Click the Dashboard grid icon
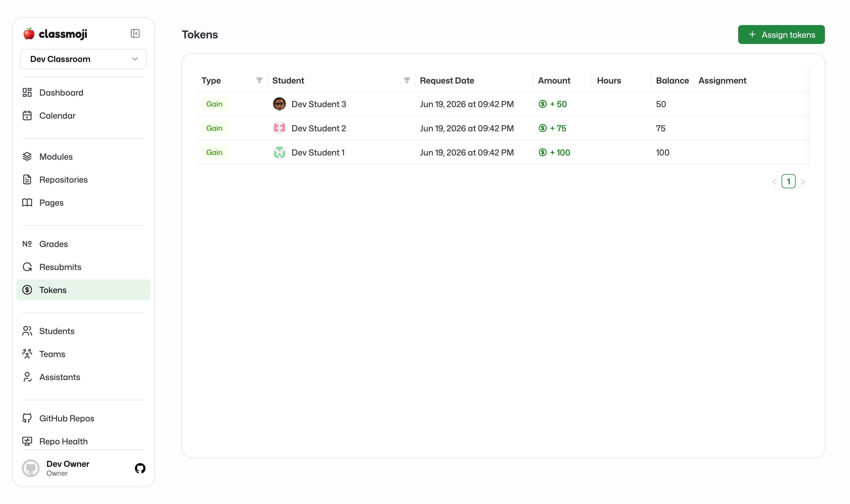Screen dimensions: 850x504 [x=27, y=92]
